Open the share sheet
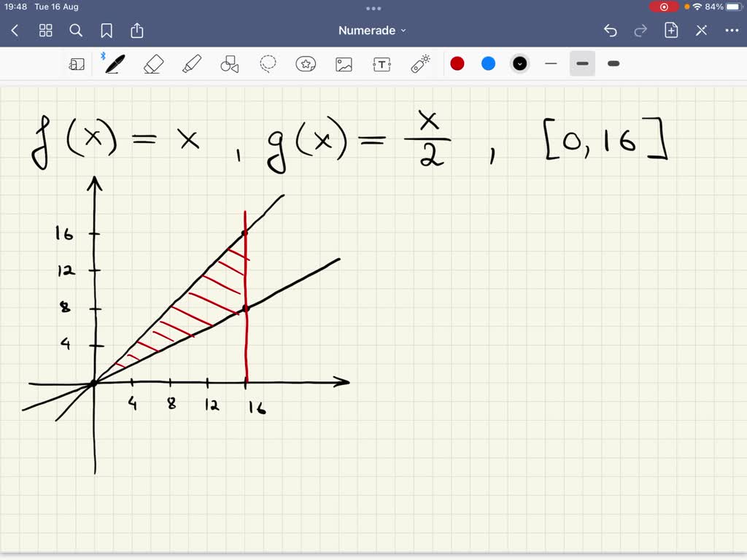 click(137, 31)
